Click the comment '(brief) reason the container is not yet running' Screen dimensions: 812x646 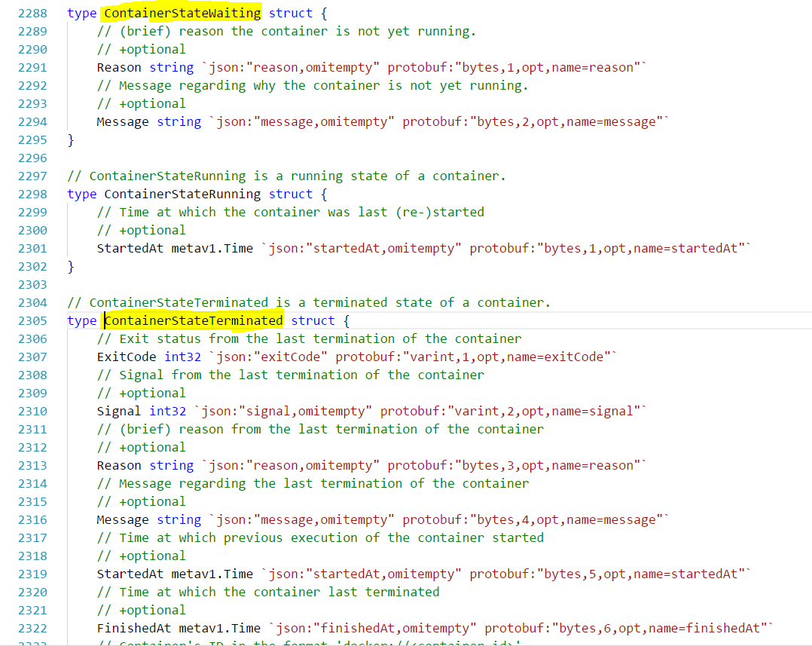(286, 31)
